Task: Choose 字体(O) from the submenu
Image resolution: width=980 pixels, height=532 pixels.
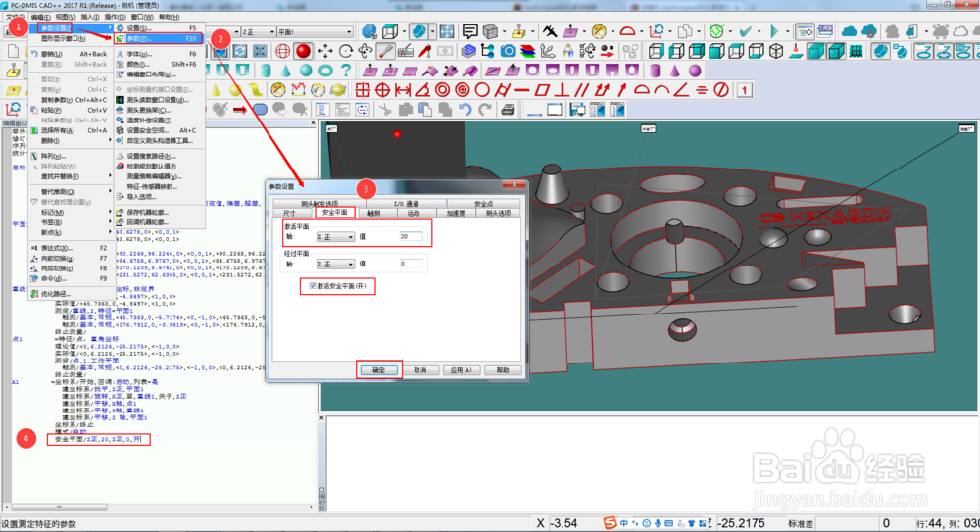Action: (x=159, y=54)
